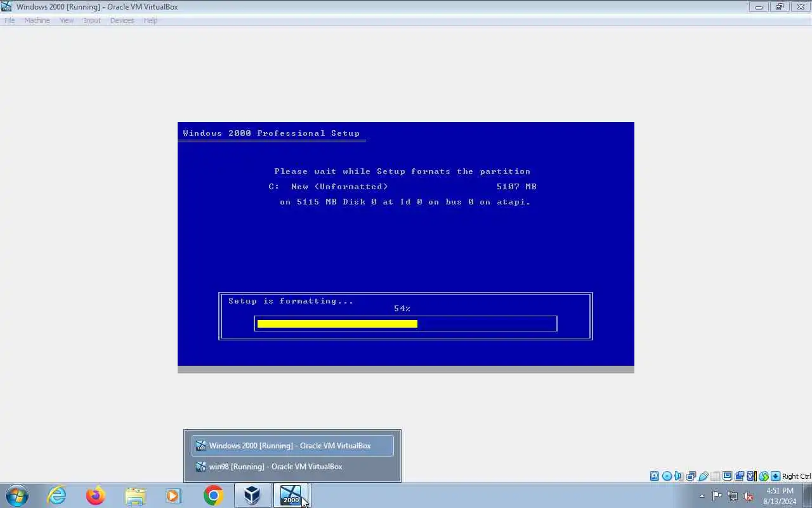Open the Action Center flag icon
Viewport: 812px width, 508px height.
coord(717,496)
